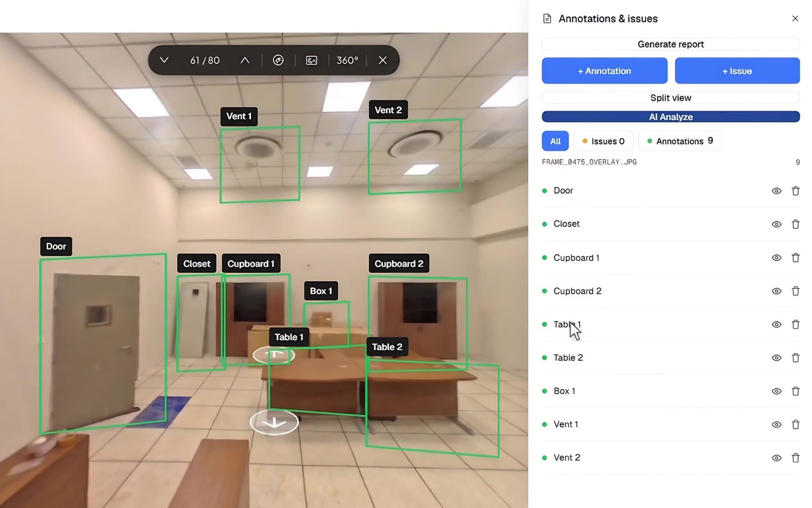The height and width of the screenshot is (508, 812).
Task: Toggle visibility of Vent 1 annotation
Action: pyautogui.click(x=776, y=424)
